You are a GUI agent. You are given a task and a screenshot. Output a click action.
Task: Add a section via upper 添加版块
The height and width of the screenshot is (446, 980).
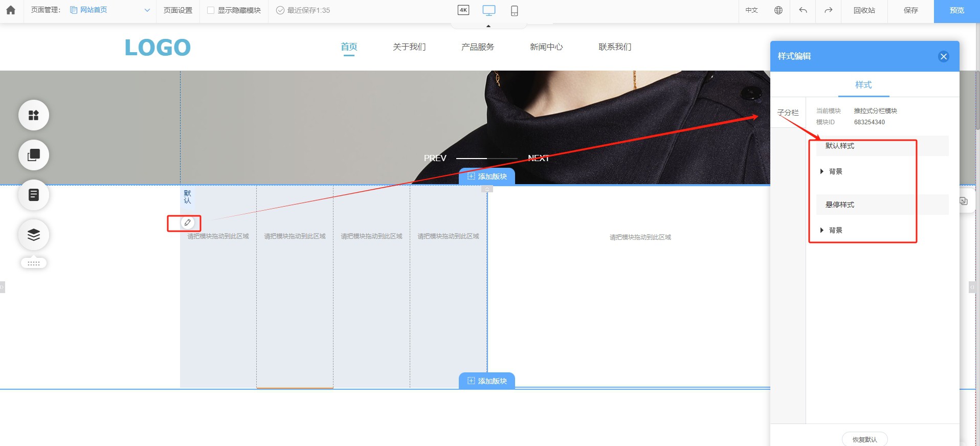(487, 176)
